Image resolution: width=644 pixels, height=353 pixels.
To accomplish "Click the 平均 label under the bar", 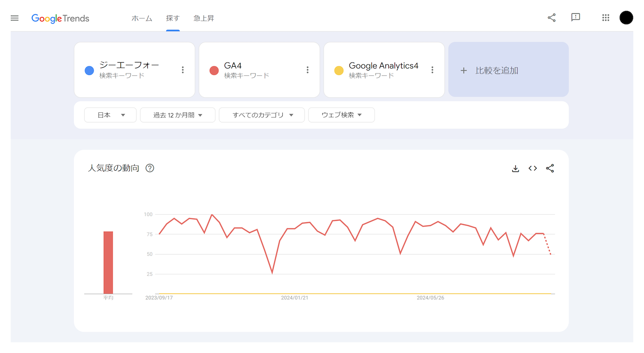I will tap(108, 298).
